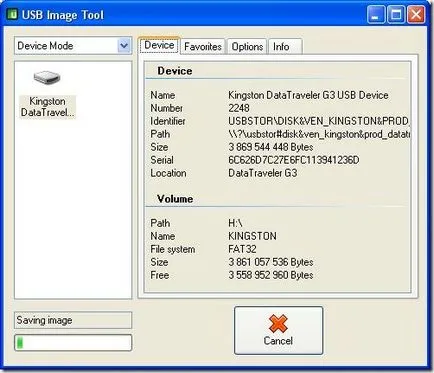Click the device size '3 869 544 448 Bytes'
The height and width of the screenshot is (373, 434).
(x=271, y=147)
